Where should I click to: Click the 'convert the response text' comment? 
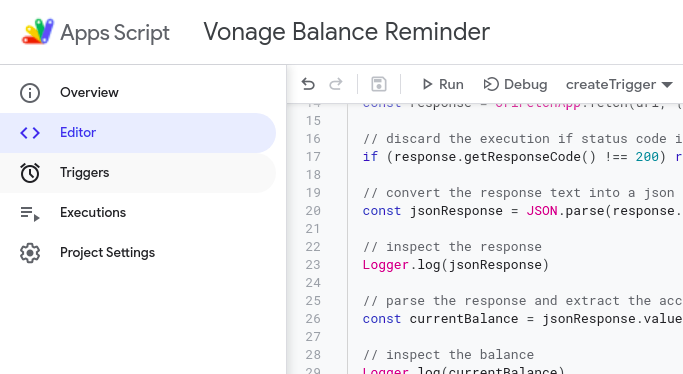click(x=519, y=192)
